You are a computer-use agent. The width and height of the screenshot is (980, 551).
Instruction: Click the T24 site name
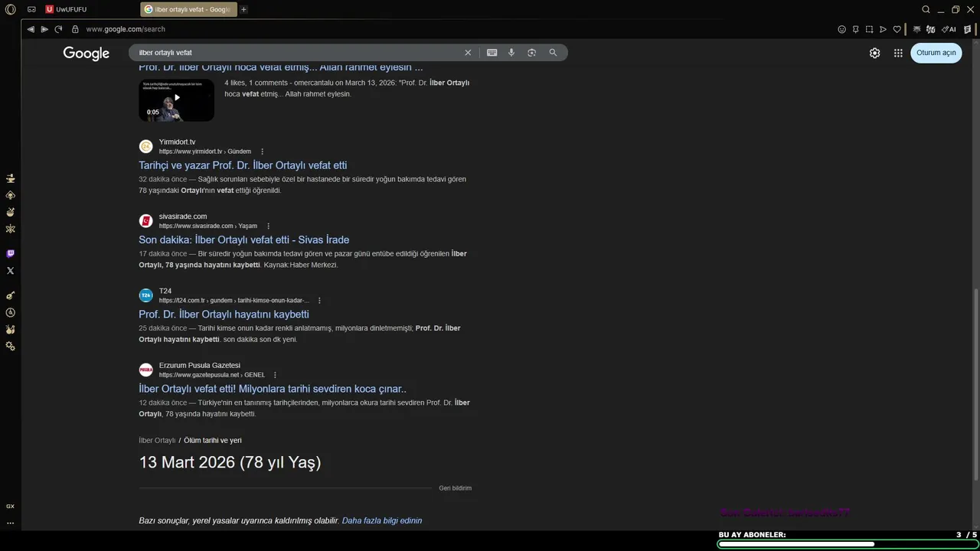tap(165, 291)
